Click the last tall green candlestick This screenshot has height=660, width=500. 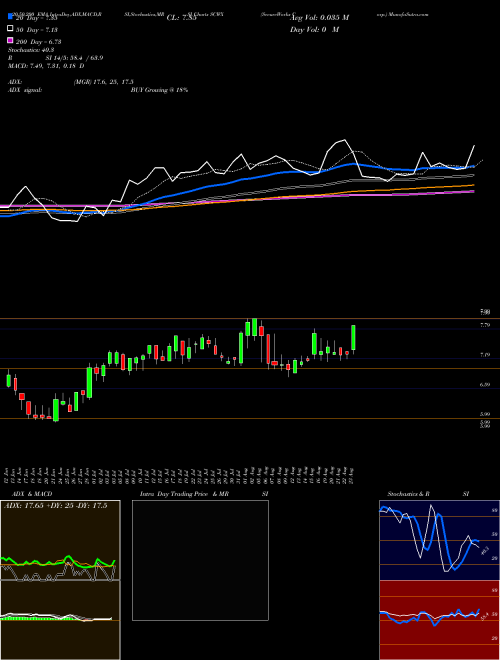tap(353, 338)
